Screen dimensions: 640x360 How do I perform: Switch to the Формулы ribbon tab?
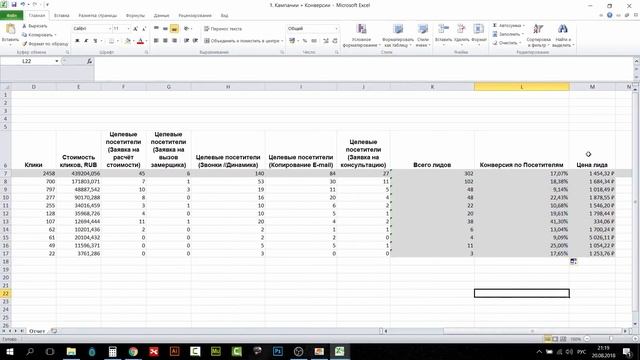135,16
